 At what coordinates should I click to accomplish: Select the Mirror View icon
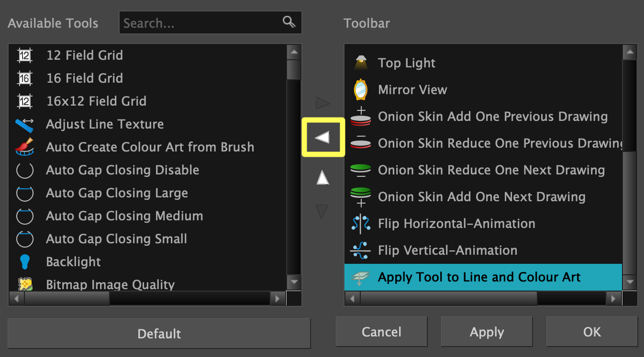[360, 89]
